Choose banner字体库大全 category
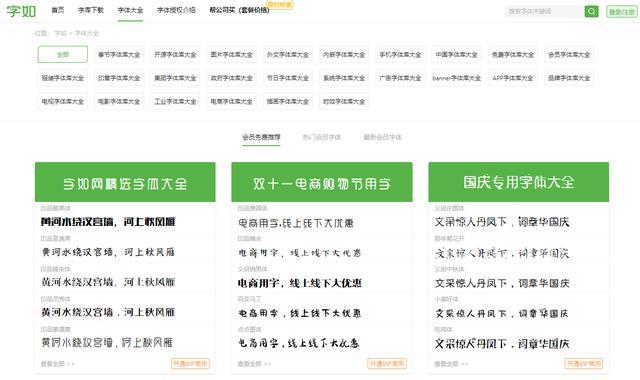640x380 pixels. tap(456, 78)
